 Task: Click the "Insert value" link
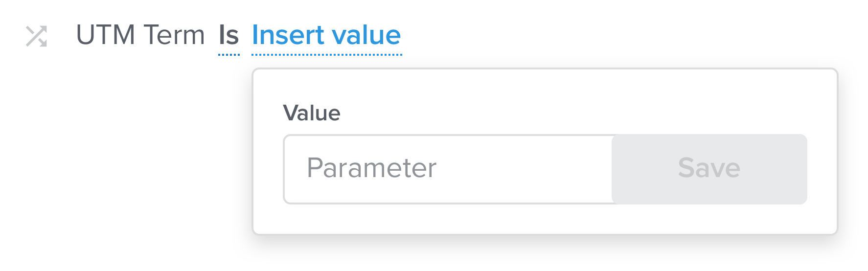click(x=326, y=35)
